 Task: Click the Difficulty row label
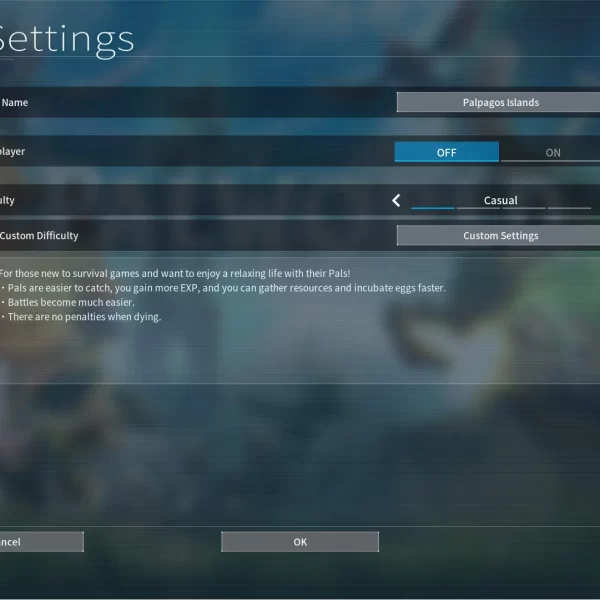tap(8, 200)
